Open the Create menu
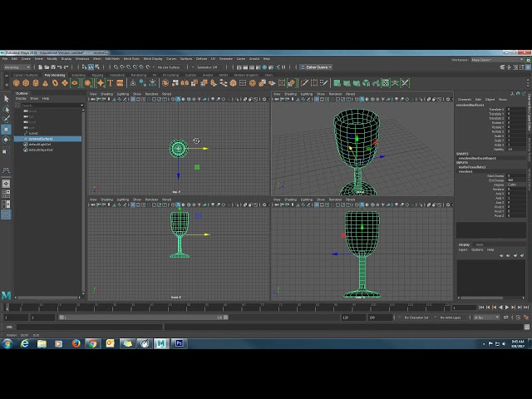This screenshot has height=399, width=532. tap(26, 59)
